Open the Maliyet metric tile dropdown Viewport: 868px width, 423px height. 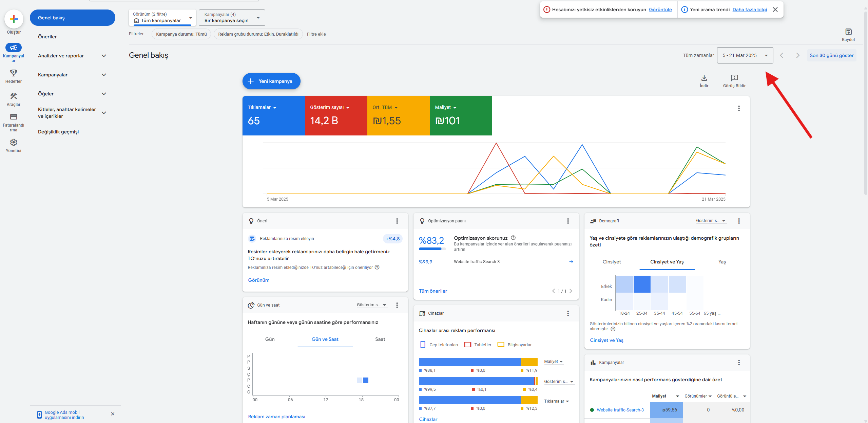[x=446, y=107]
